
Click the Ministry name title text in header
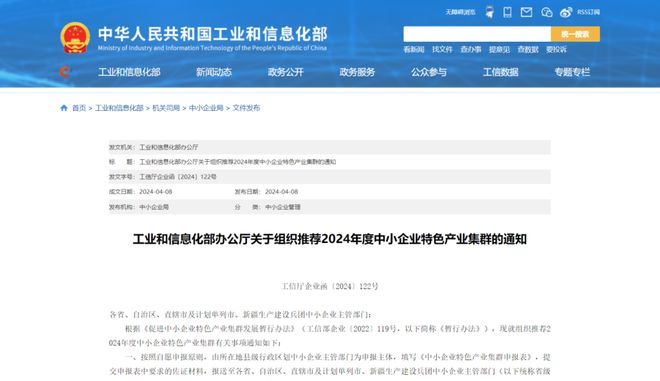pyautogui.click(x=213, y=35)
